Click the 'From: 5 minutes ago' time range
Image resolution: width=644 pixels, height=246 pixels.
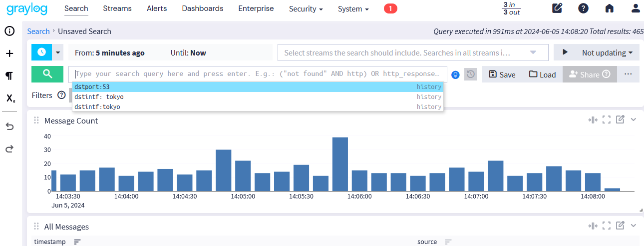click(x=110, y=52)
